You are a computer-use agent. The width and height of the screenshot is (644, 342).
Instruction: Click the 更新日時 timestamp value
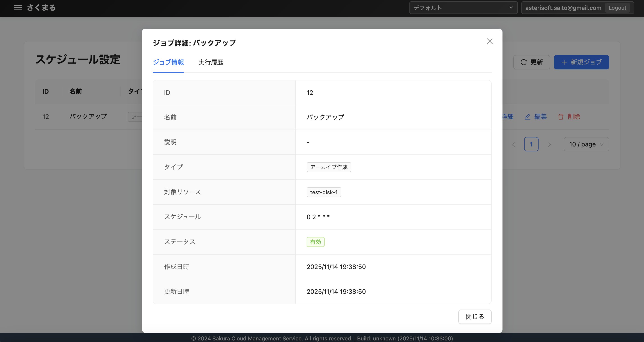coord(336,292)
